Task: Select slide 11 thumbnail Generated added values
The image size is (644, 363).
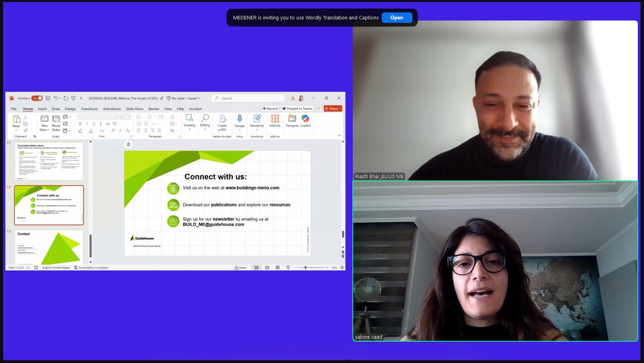Action: pyautogui.click(x=49, y=161)
